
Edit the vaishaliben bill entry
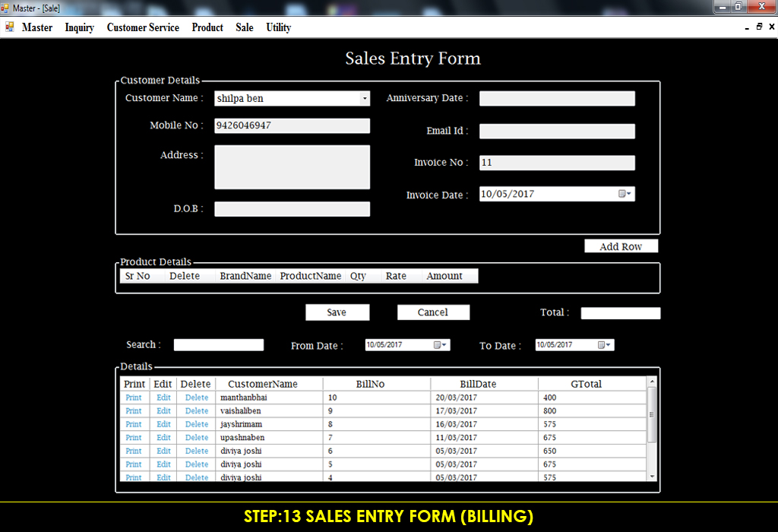click(164, 411)
